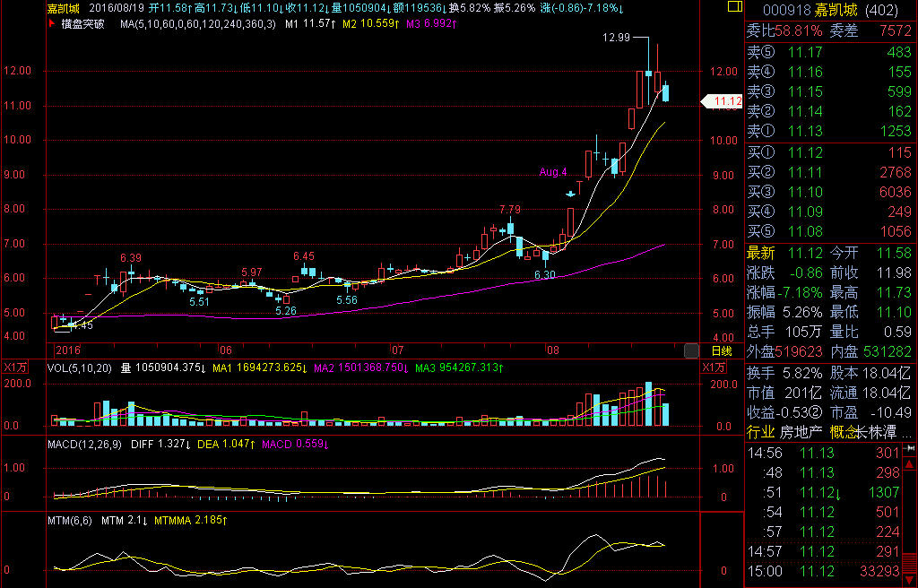Click the 12.99 high price label

[x=616, y=38]
